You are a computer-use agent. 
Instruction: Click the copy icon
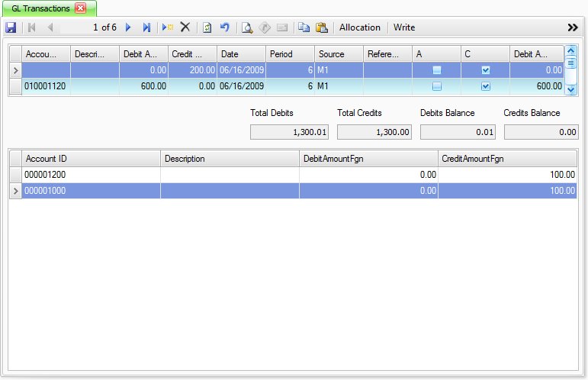pos(304,27)
